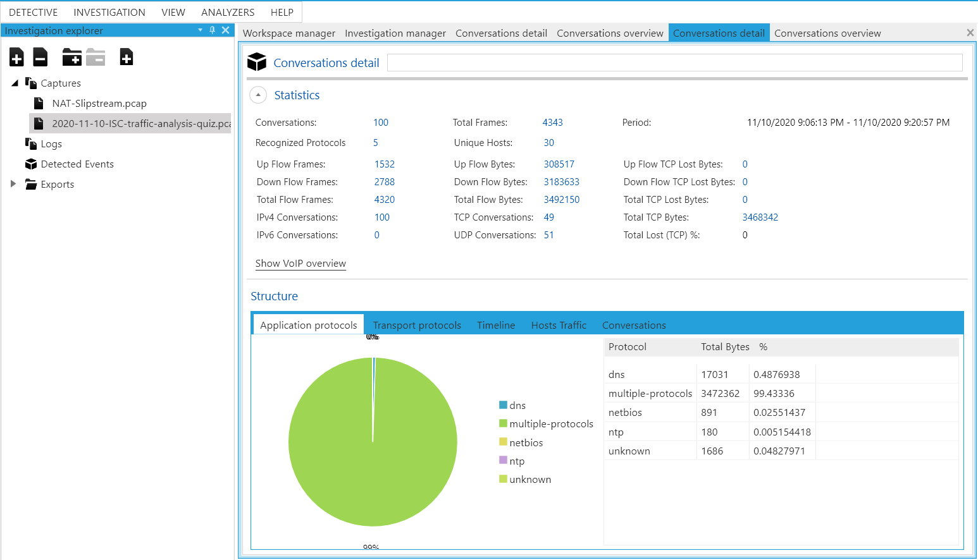
Task: Click the Show VoIP overview link
Action: pos(300,264)
